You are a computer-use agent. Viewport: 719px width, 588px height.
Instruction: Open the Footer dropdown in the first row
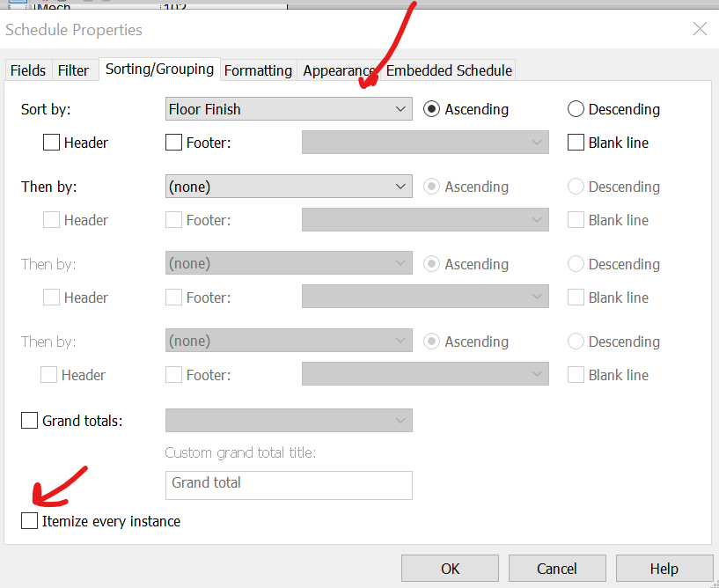point(425,142)
